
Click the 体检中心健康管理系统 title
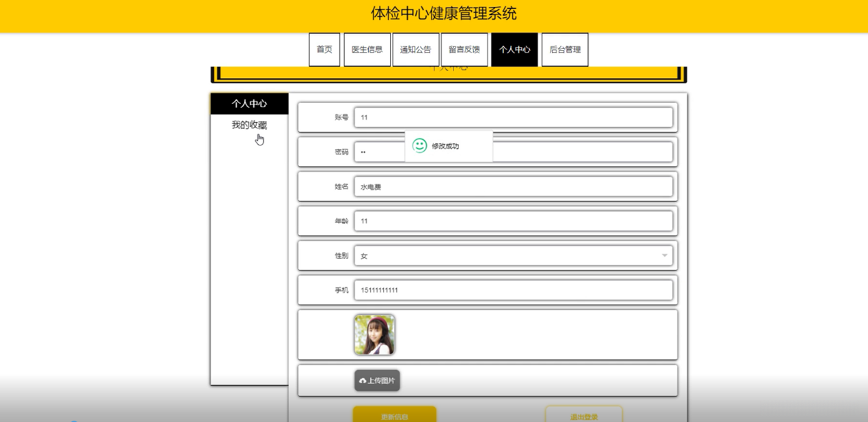click(444, 13)
